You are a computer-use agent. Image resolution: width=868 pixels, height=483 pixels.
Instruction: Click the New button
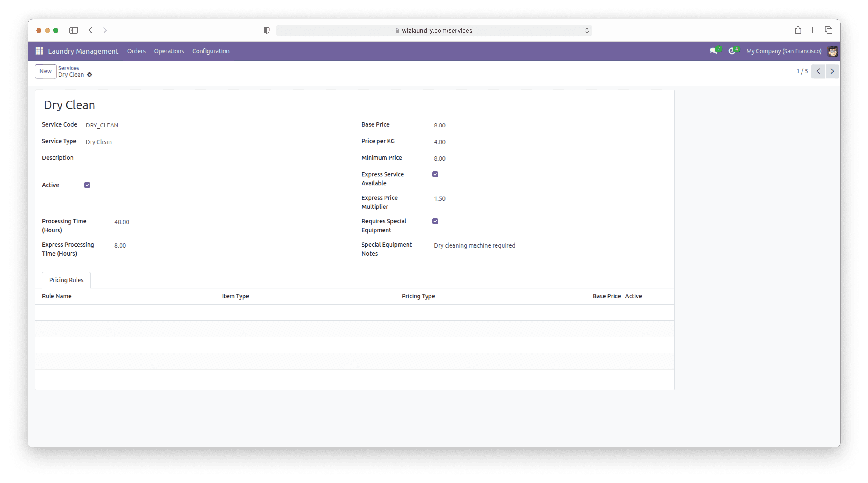tap(46, 71)
